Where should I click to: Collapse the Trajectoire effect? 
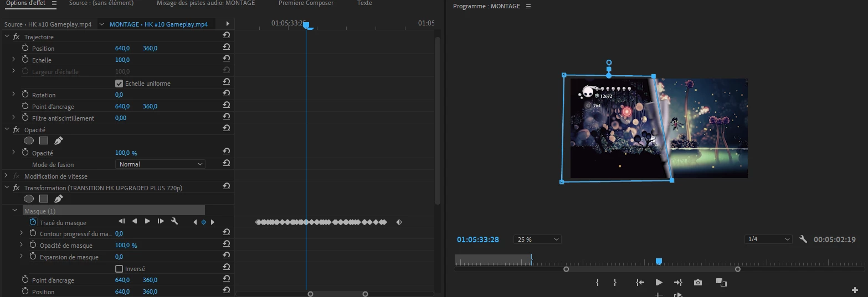(7, 37)
